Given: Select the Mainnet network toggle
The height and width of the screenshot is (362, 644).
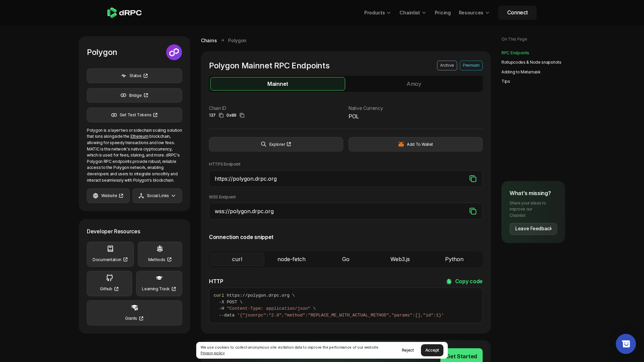Looking at the screenshot, I should pos(278,84).
